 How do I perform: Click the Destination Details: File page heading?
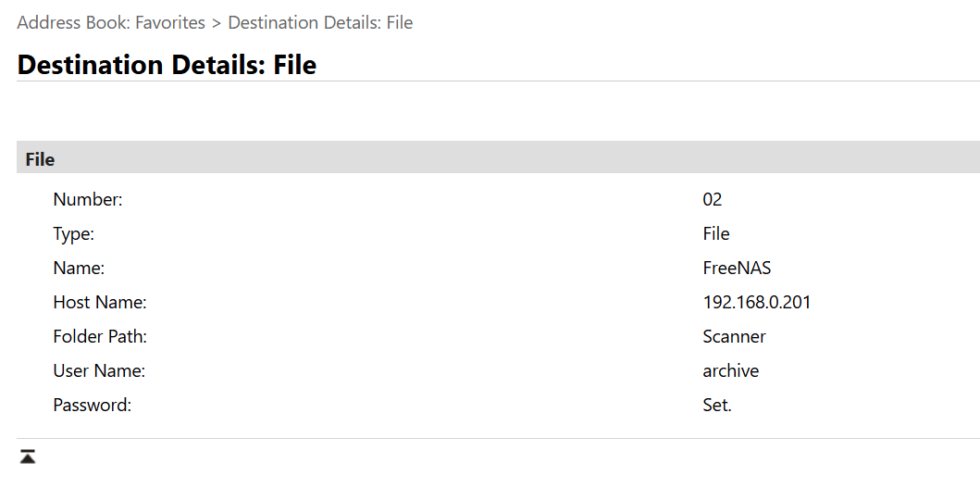click(x=167, y=65)
